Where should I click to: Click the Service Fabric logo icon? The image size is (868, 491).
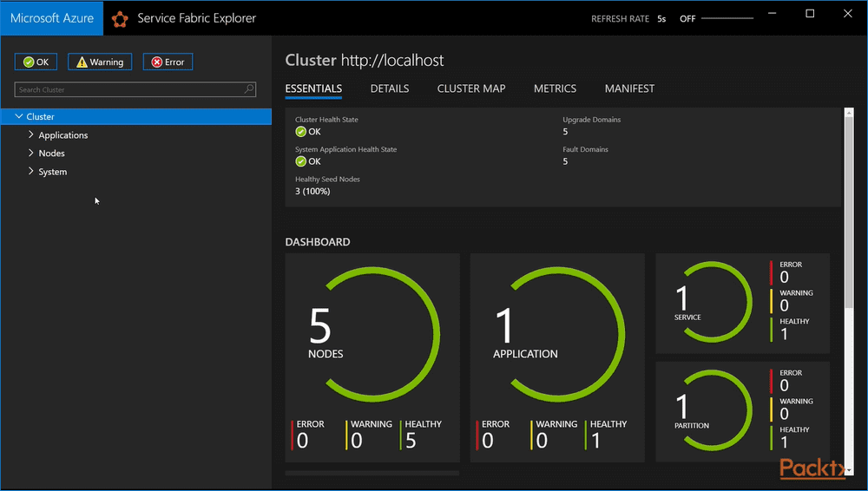pyautogui.click(x=120, y=19)
